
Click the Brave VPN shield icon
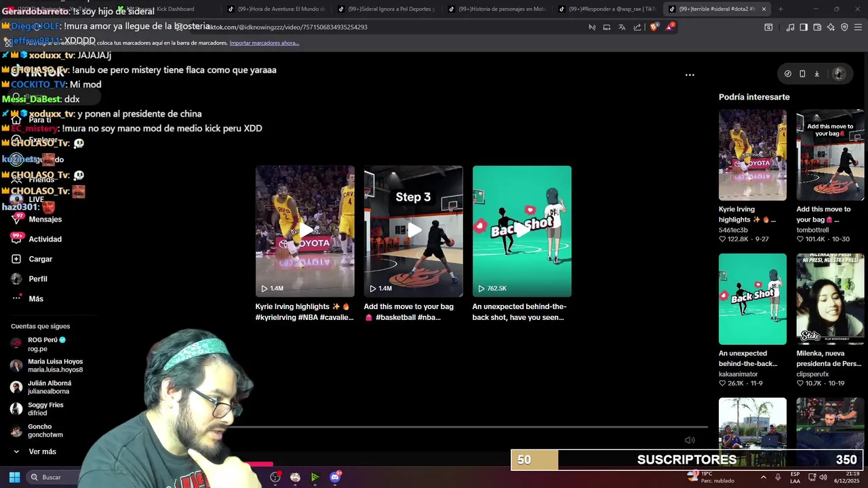click(x=844, y=27)
